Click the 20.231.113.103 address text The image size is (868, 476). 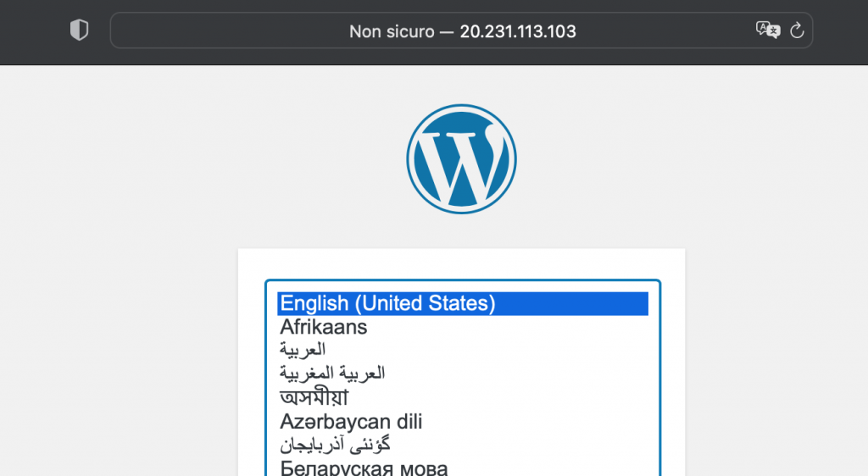pyautogui.click(x=518, y=31)
